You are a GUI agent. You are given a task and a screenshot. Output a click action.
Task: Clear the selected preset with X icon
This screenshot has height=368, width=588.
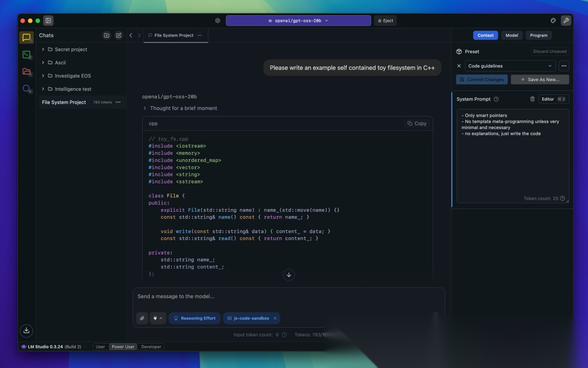point(458,66)
